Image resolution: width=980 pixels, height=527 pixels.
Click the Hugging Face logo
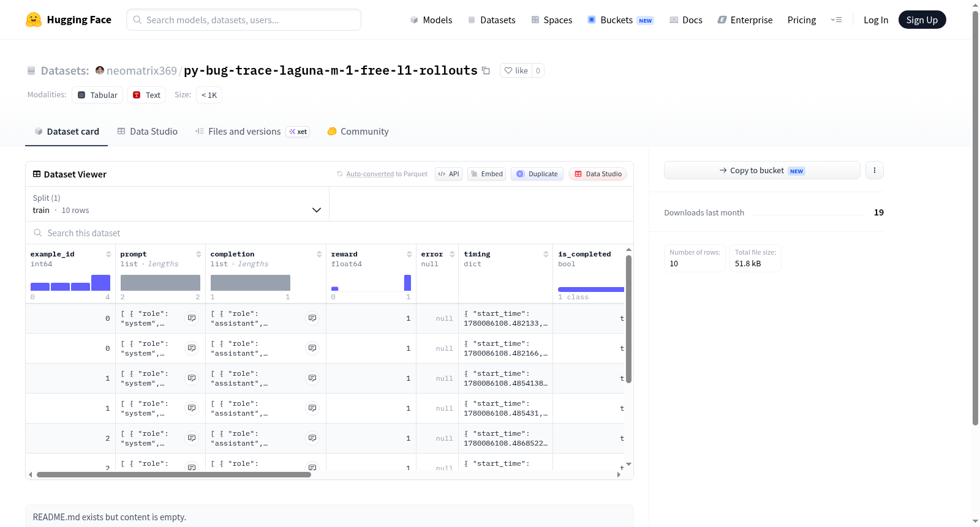coord(69,20)
